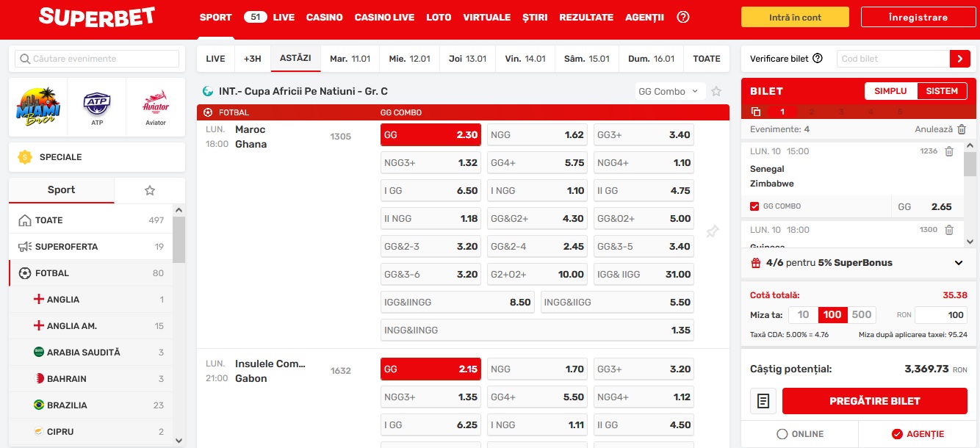Open the SPECIALE section

(97, 156)
